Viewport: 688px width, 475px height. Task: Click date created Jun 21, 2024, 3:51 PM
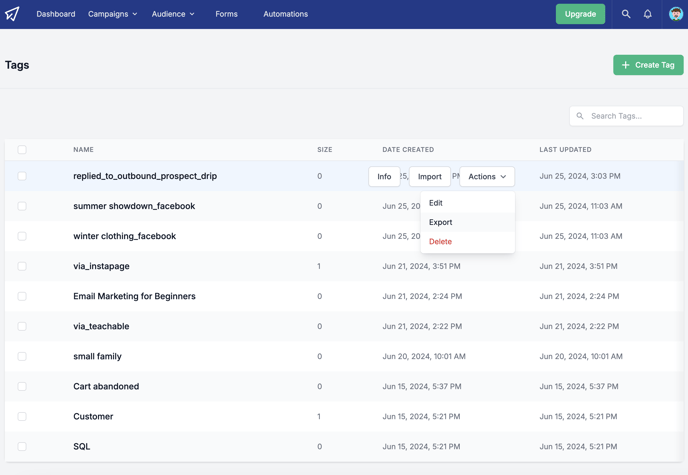(x=421, y=266)
